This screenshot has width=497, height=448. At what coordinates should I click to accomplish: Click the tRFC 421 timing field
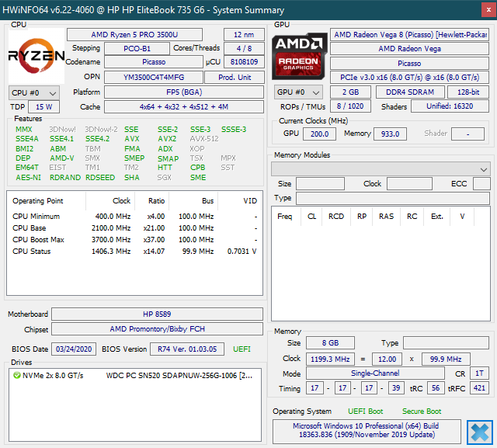point(479,388)
